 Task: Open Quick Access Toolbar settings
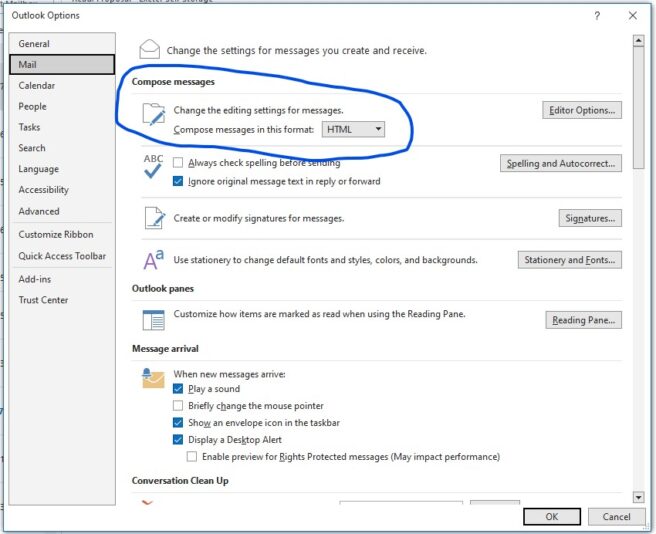point(62,256)
